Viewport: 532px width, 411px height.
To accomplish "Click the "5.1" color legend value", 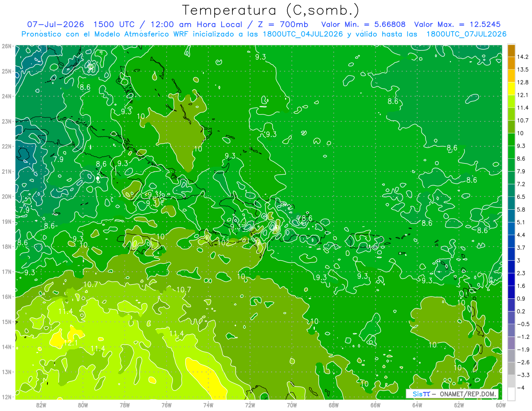I will point(521,222).
